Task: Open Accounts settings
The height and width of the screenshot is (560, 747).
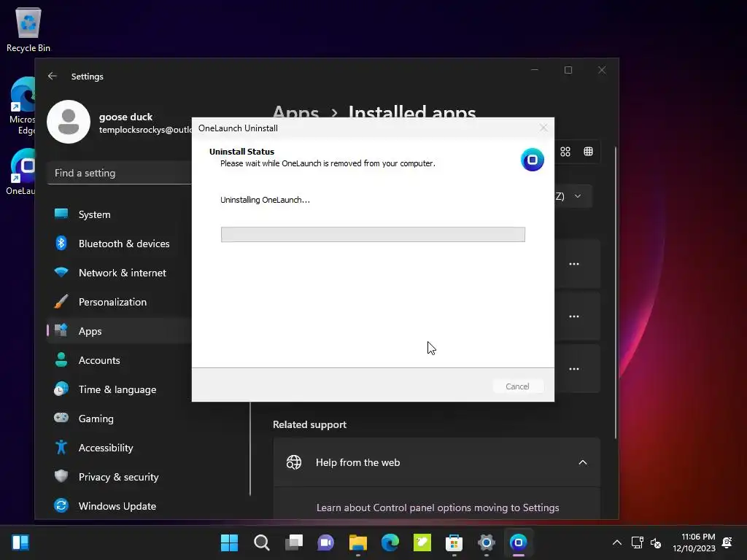Action: tap(119, 360)
